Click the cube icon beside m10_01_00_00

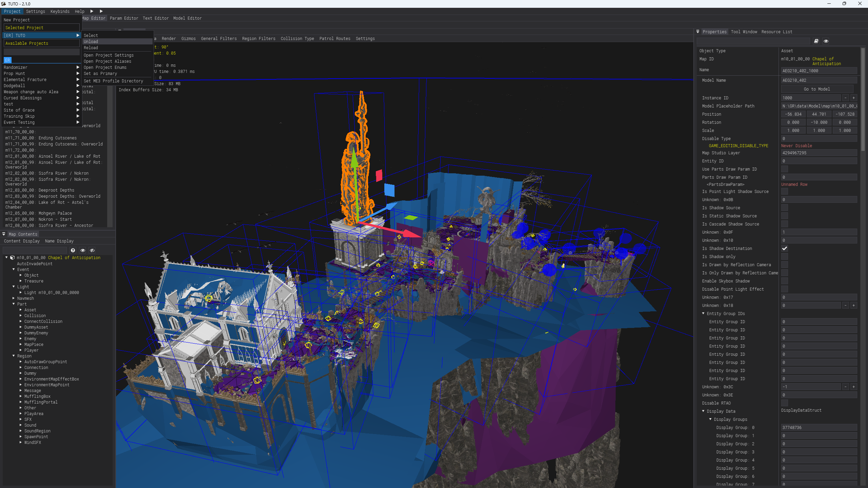click(x=12, y=258)
